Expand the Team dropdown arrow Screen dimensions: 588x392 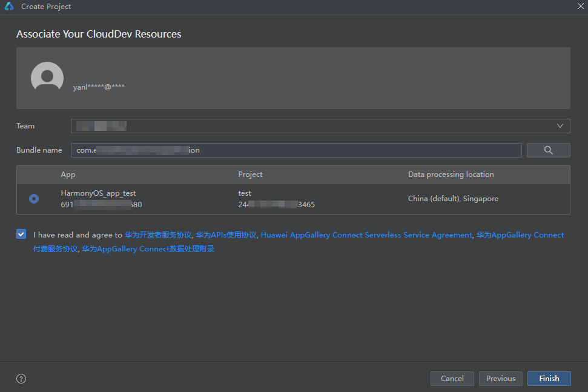pos(560,126)
